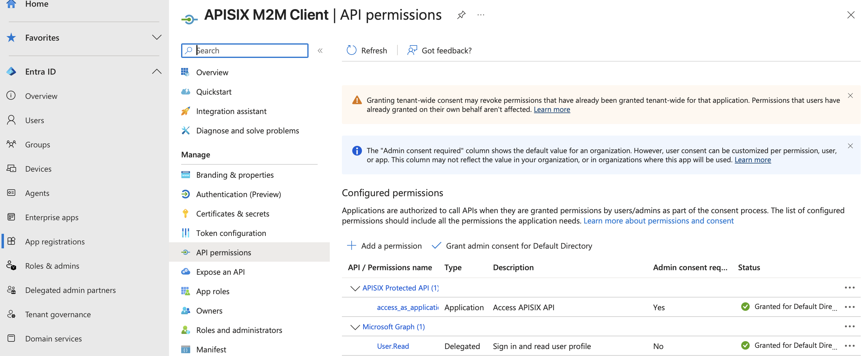Click the Home icon in the sidebar

coord(11,4)
